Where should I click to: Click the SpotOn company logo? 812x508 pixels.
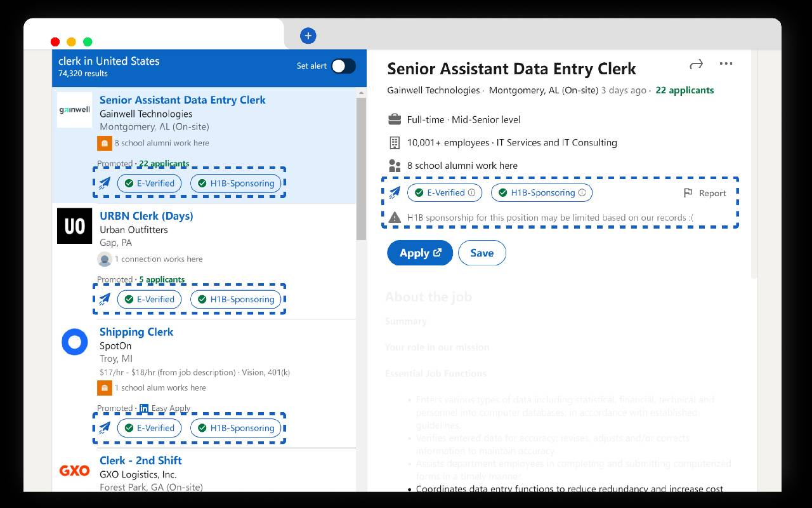point(74,342)
